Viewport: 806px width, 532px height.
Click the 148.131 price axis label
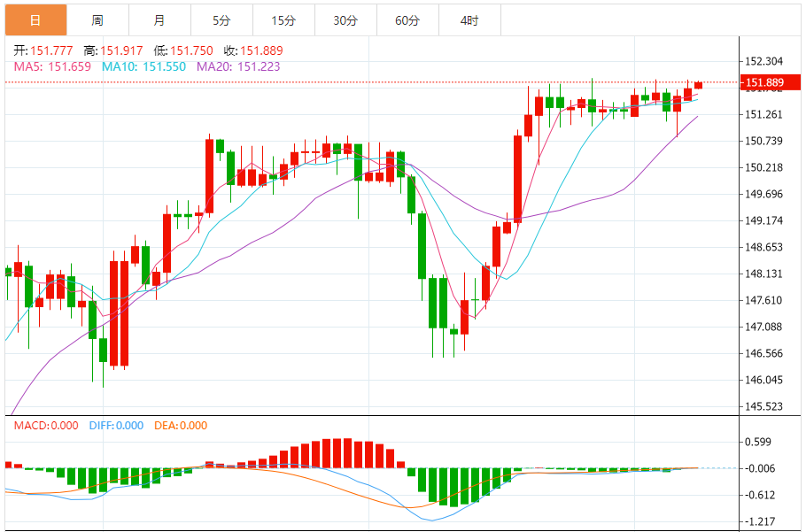(x=763, y=274)
